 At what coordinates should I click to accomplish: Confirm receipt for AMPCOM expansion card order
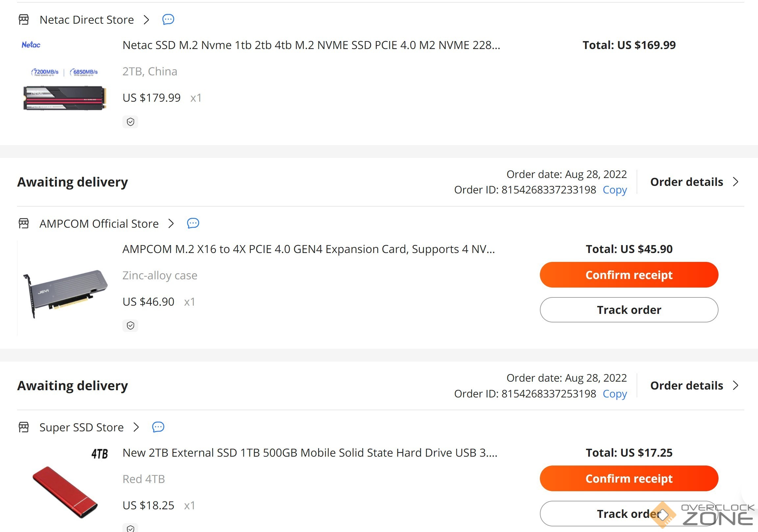[x=629, y=275]
